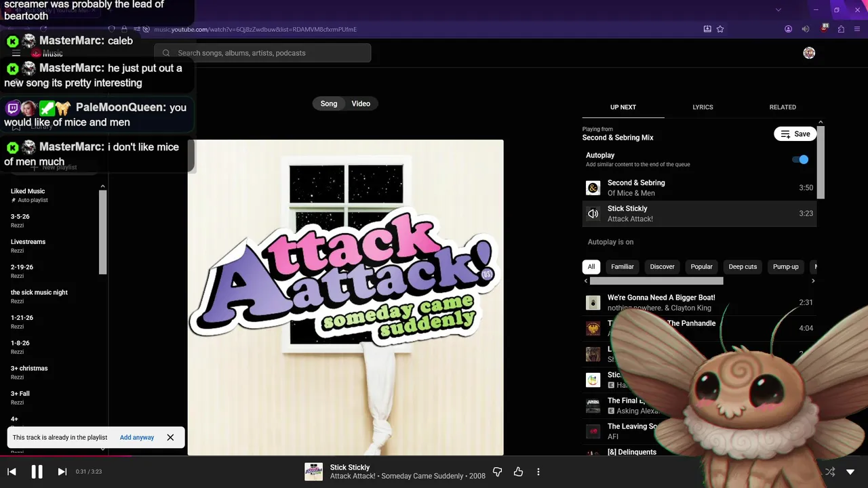Collapse the player page with down arrow

(850, 472)
